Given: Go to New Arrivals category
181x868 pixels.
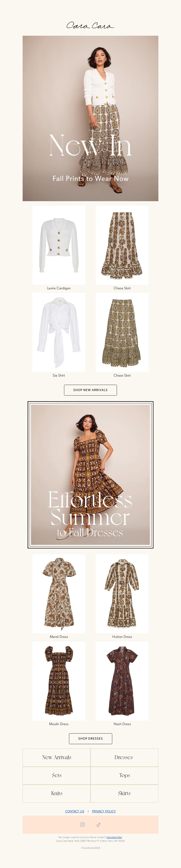Looking at the screenshot, I should 57,757.
